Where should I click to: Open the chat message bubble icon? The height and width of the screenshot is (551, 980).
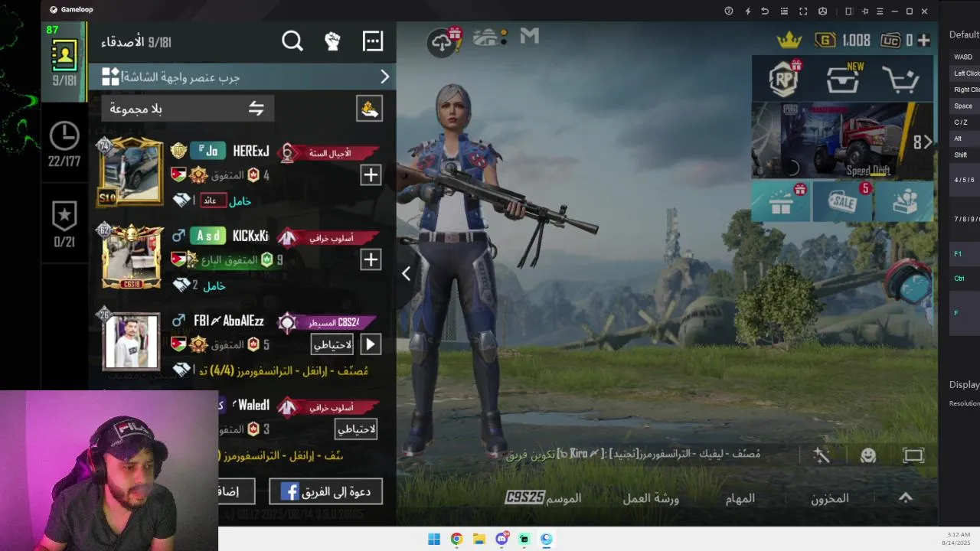(373, 41)
